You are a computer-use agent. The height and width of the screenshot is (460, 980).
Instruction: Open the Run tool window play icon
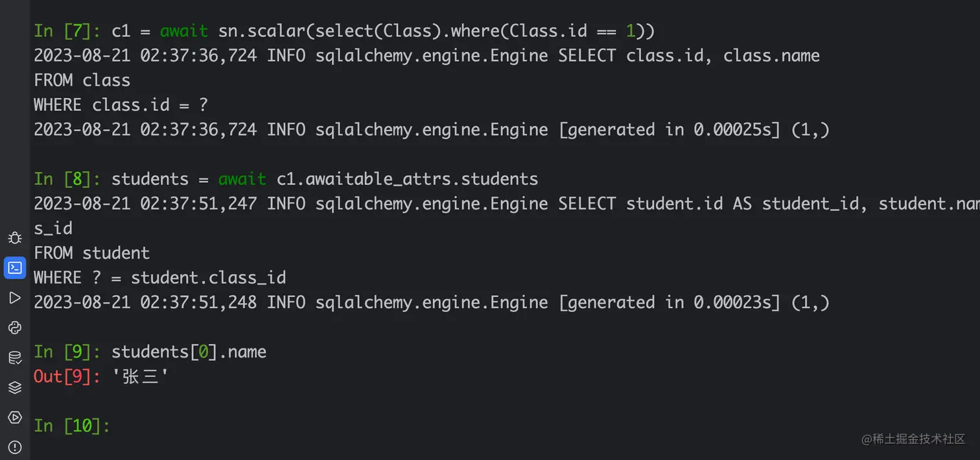(15, 298)
